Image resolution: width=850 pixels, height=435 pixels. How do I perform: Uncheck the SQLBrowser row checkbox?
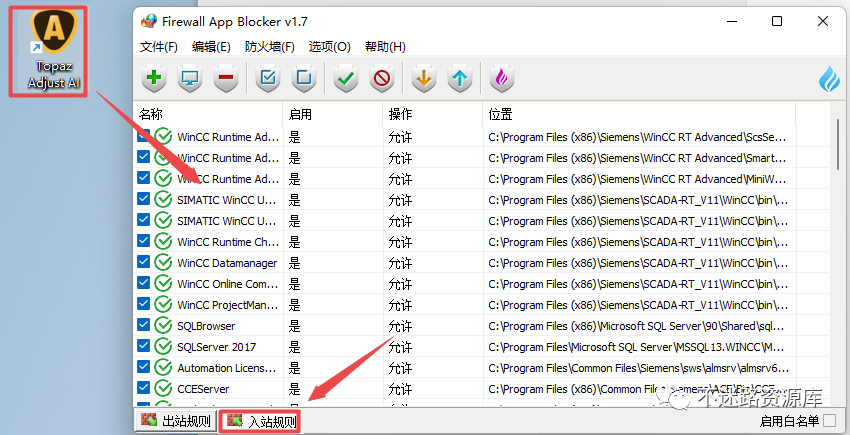tap(143, 325)
